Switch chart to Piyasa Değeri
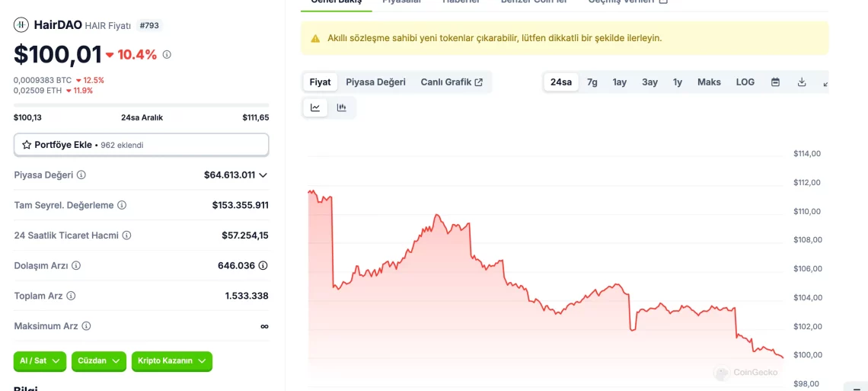The height and width of the screenshot is (391, 868). [375, 82]
